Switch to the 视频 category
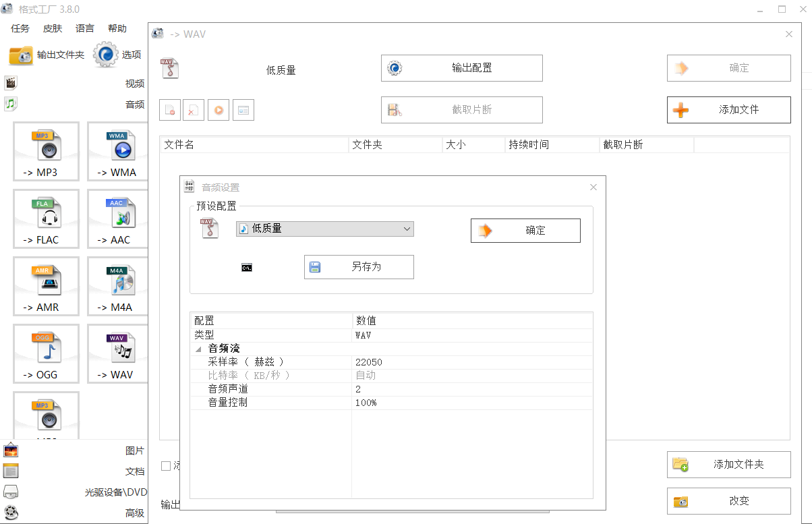This screenshot has height=524, width=812. coord(134,83)
